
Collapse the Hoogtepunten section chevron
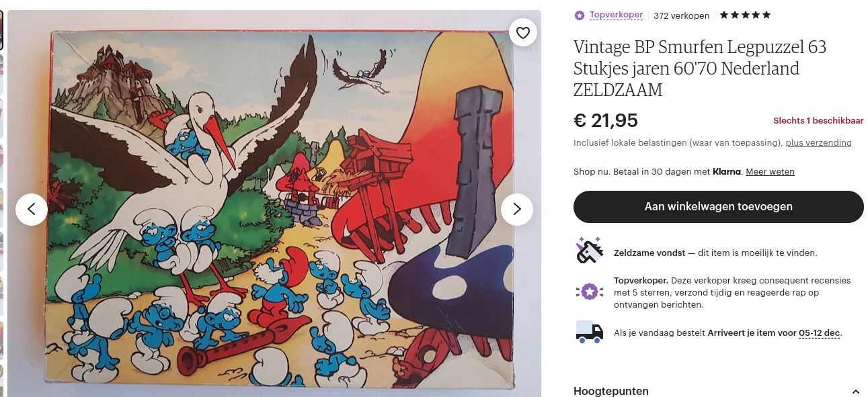[x=855, y=392]
